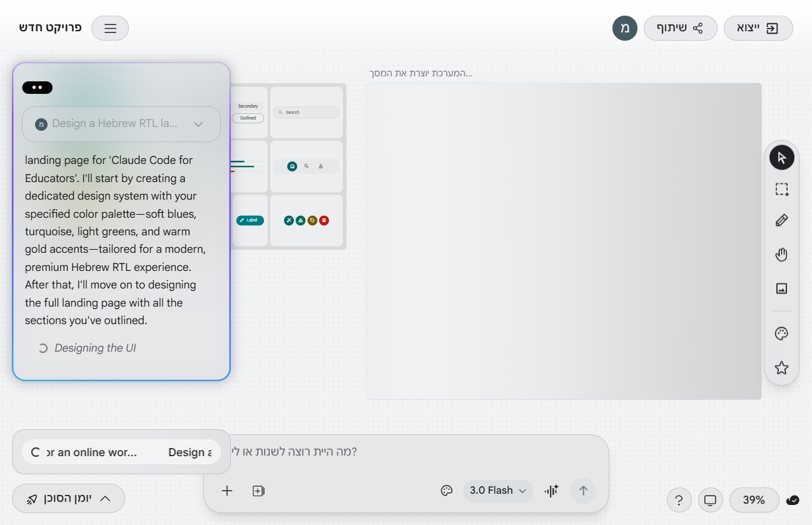
Task: Click the monitor preview icon at bottom right
Action: pyautogui.click(x=710, y=500)
